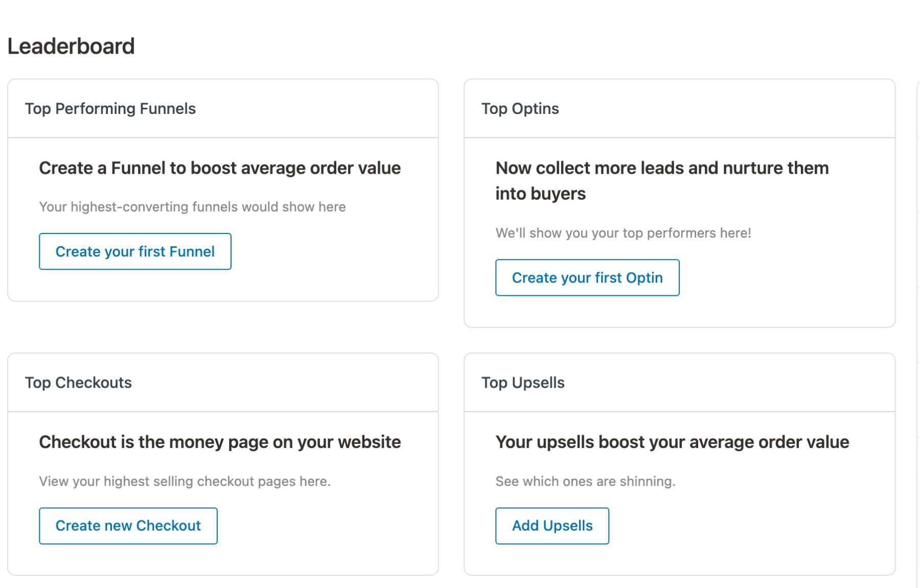Click the Leaderboard page title
This screenshot has height=588, width=920.
click(72, 46)
